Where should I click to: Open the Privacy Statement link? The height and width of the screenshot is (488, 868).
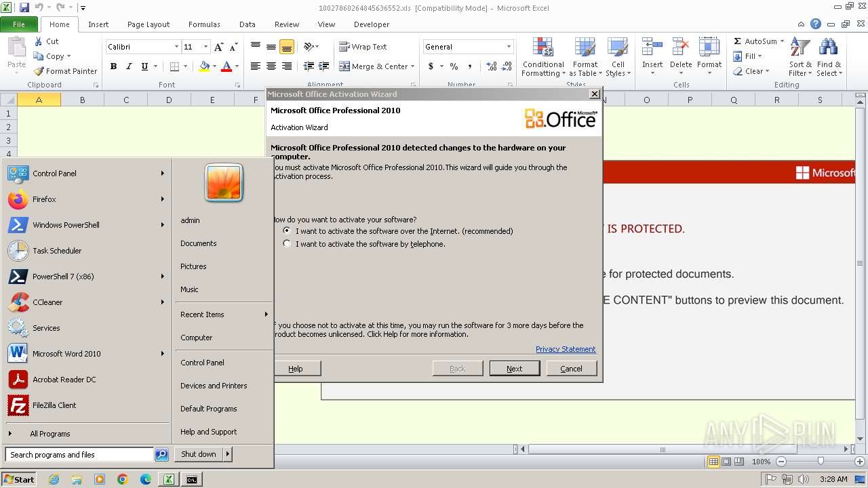pyautogui.click(x=566, y=349)
